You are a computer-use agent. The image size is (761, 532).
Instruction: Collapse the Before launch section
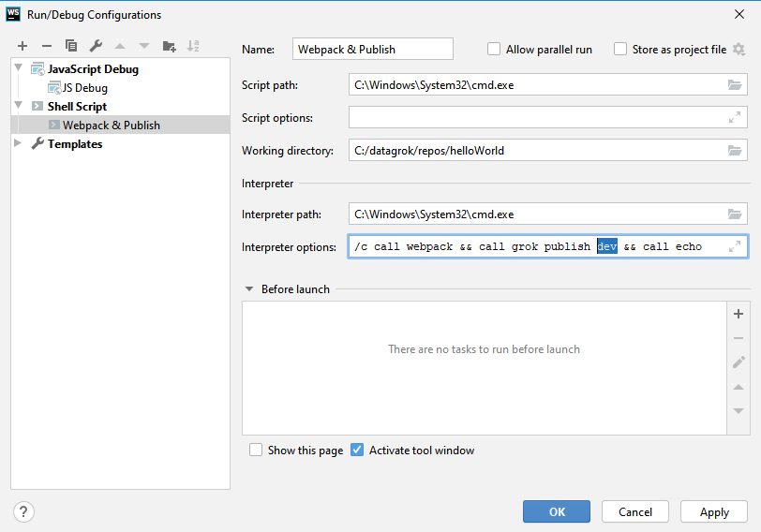pos(249,289)
